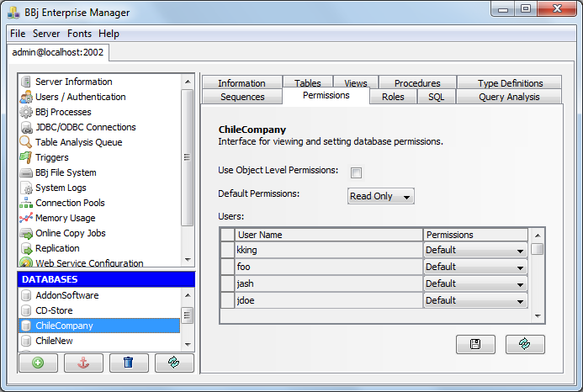This screenshot has height=392, width=583.
Task: Click scroll down arrow of databases list
Action: pos(188,344)
